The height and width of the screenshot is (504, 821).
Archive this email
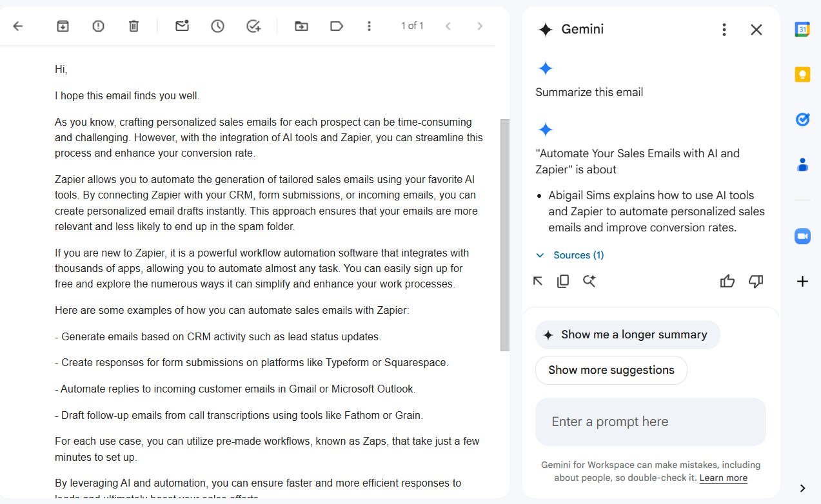tap(63, 26)
